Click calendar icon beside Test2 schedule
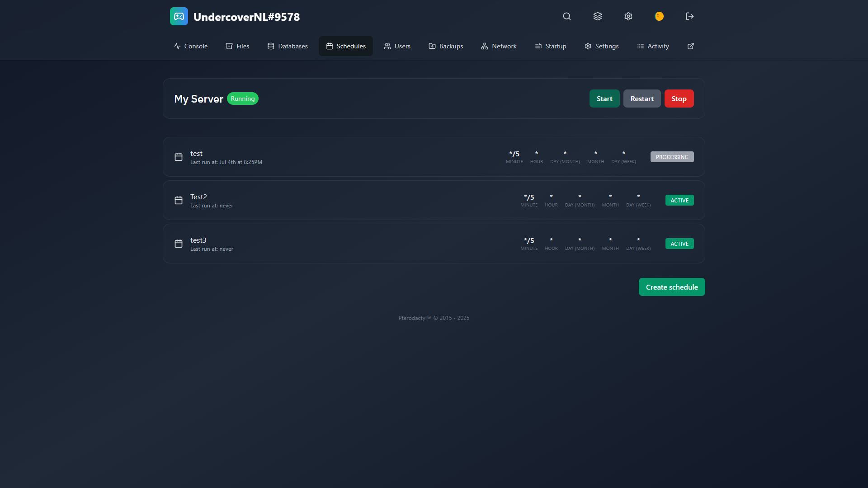The width and height of the screenshot is (868, 488). 179,200
